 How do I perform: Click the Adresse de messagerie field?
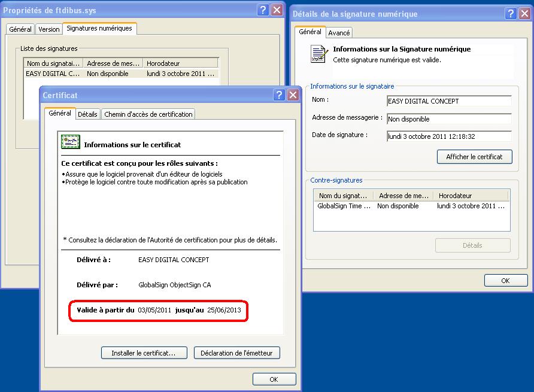tap(449, 119)
